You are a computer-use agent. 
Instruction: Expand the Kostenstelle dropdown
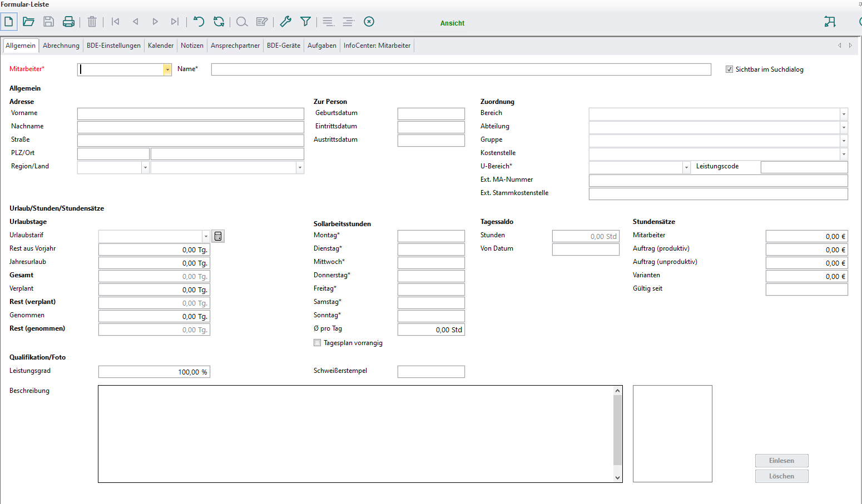(844, 154)
